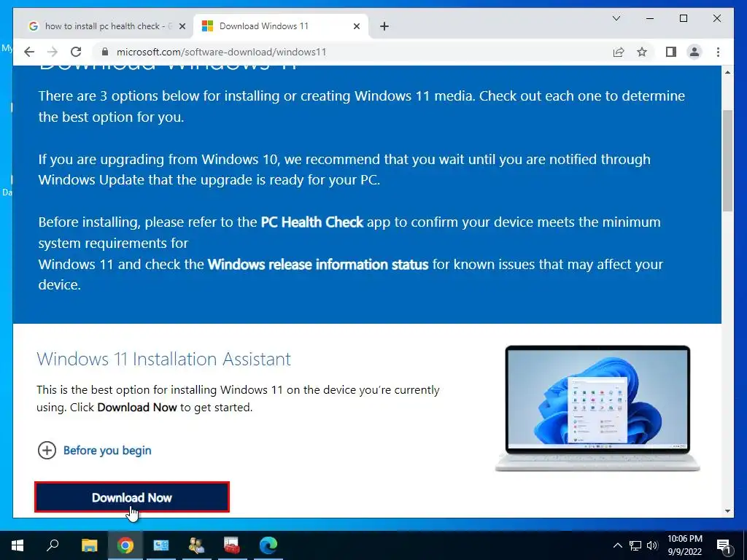Click the Windows 11 Installation Assistant heading

click(164, 359)
